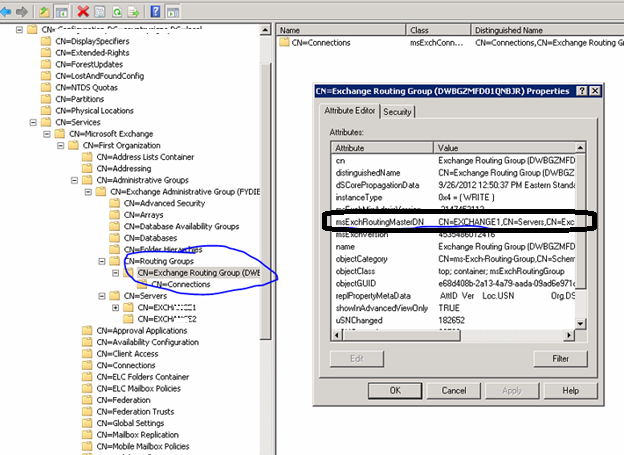Viewport: 624px width, 455px height.
Task: Select CN=Exchange Routing Group tree item
Action: pos(198,273)
